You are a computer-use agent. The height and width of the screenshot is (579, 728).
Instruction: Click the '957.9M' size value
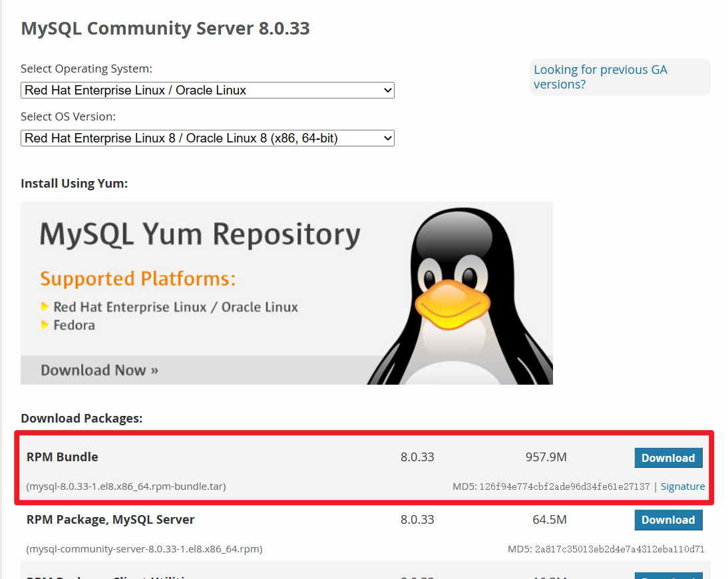point(546,457)
